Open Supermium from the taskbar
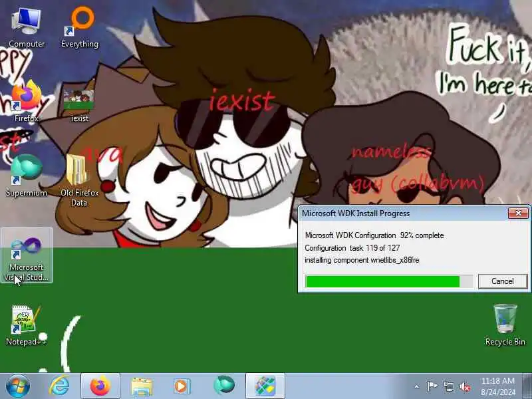 click(x=223, y=386)
